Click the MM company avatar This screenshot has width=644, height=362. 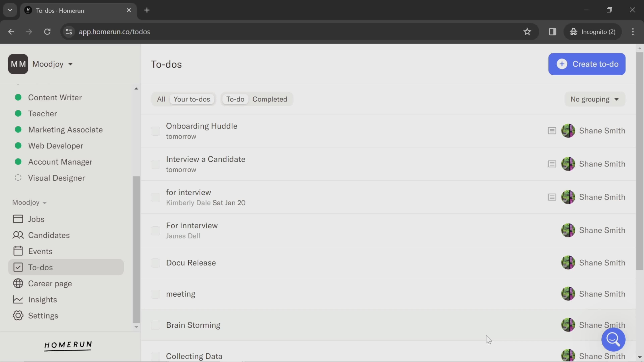(18, 64)
